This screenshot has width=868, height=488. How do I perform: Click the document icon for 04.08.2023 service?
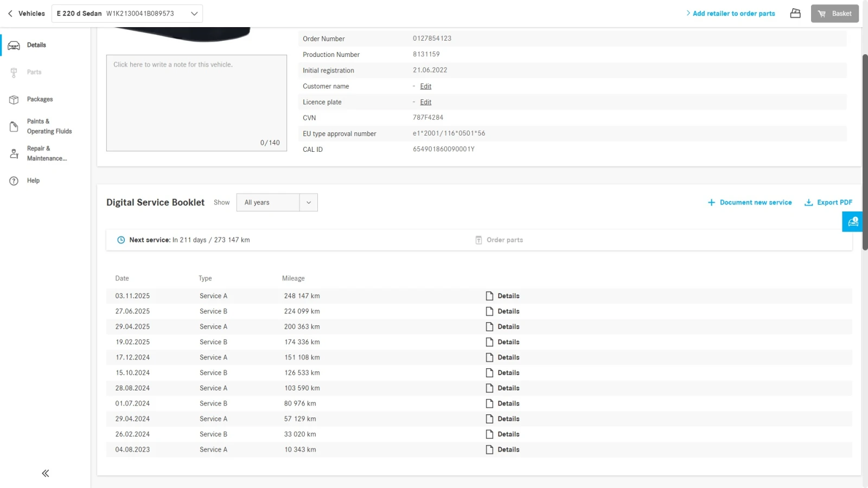click(x=489, y=450)
